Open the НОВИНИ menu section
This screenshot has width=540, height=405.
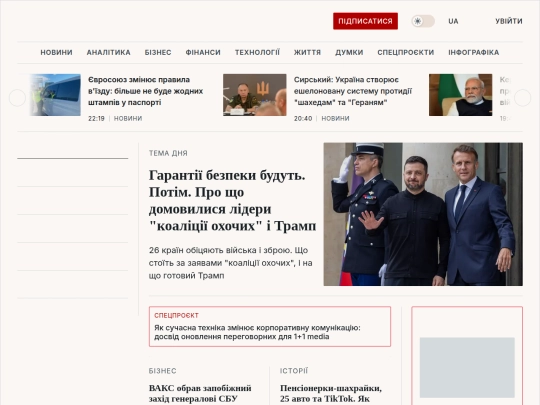pyautogui.click(x=56, y=52)
